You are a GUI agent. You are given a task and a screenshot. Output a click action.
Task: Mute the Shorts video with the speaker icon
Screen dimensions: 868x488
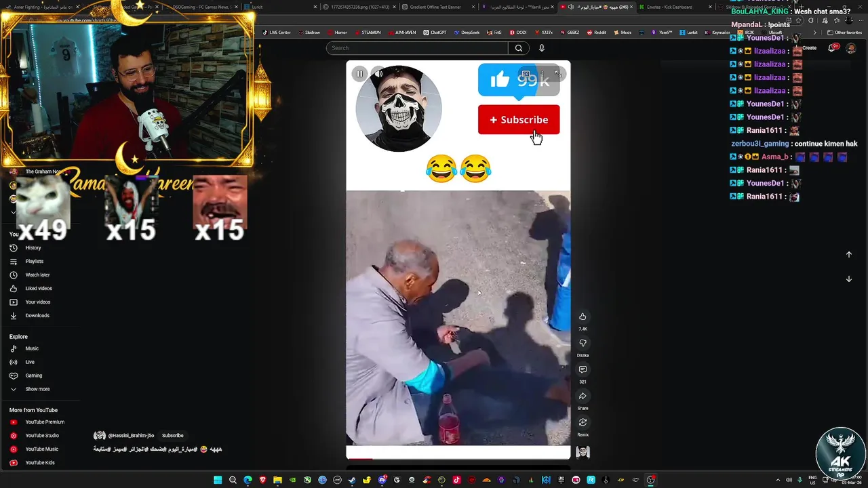[x=378, y=74]
